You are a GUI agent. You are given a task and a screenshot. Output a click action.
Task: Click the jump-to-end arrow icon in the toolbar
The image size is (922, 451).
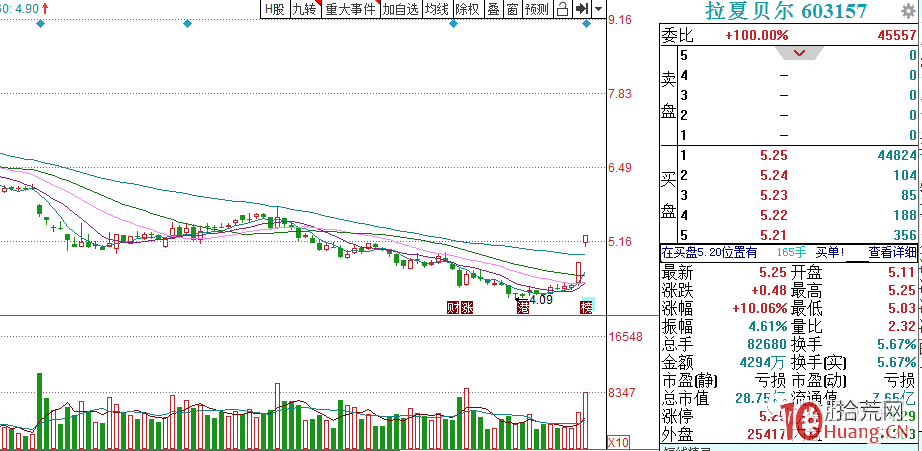pos(582,8)
